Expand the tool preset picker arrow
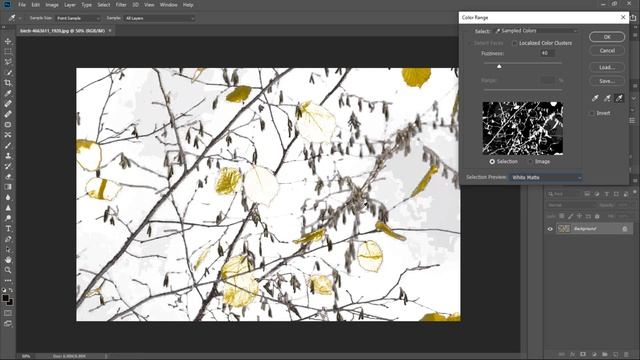Screen dimensions: 640x360 (x=20, y=18)
